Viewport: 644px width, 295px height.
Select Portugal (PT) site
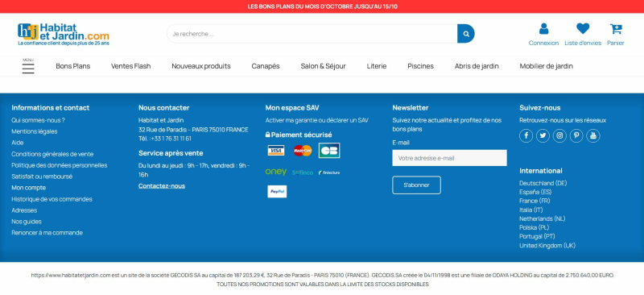537,237
